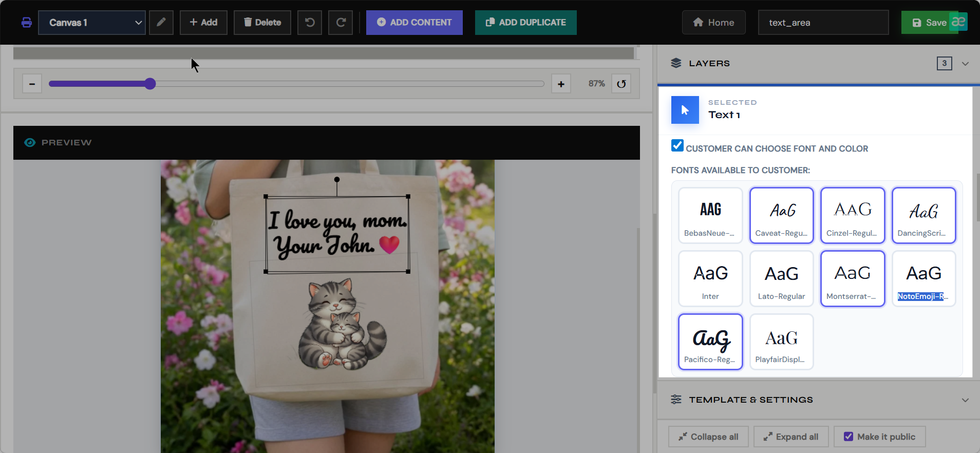Reset zoom with the circular arrow icon
The height and width of the screenshot is (453, 980).
click(x=621, y=84)
